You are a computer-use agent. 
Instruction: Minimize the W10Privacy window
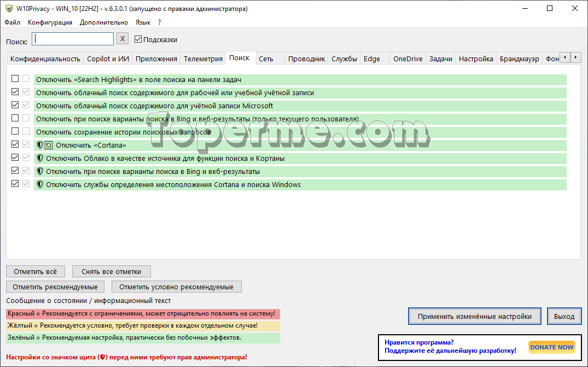[525, 8]
